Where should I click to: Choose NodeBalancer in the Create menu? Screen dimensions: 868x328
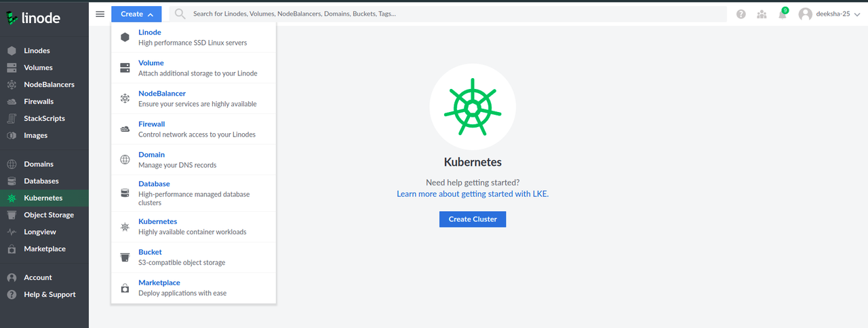click(x=193, y=98)
